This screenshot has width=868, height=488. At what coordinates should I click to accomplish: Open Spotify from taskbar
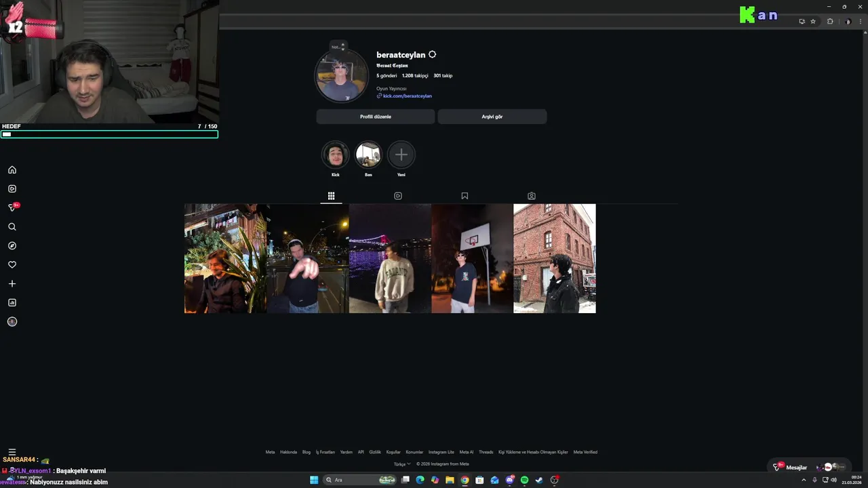(524, 480)
